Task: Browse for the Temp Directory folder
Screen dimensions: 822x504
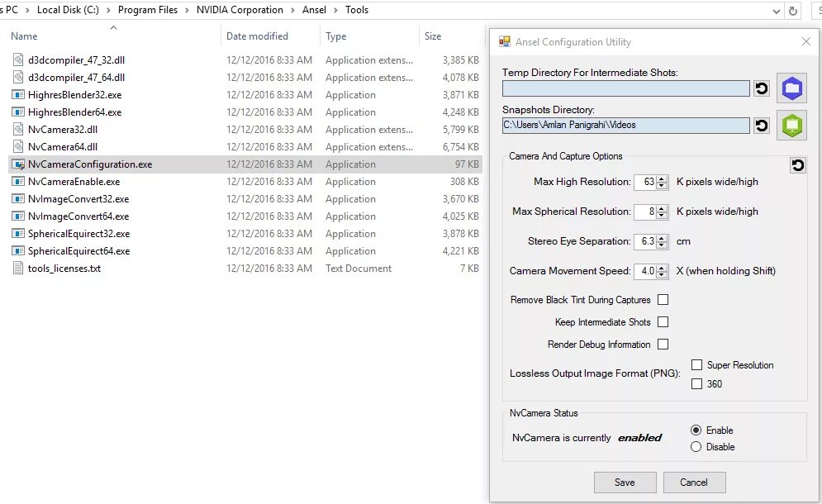Action: [792, 88]
